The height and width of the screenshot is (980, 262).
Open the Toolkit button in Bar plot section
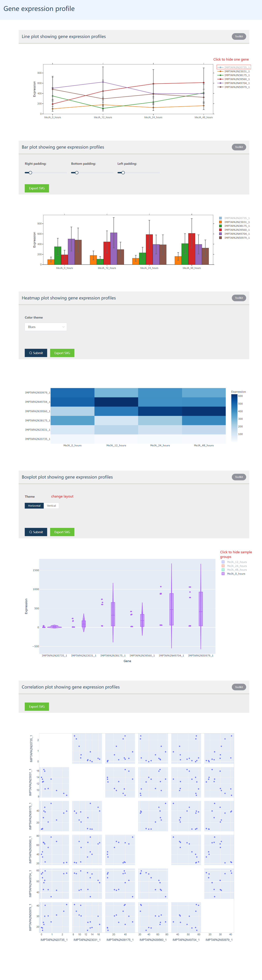[239, 147]
